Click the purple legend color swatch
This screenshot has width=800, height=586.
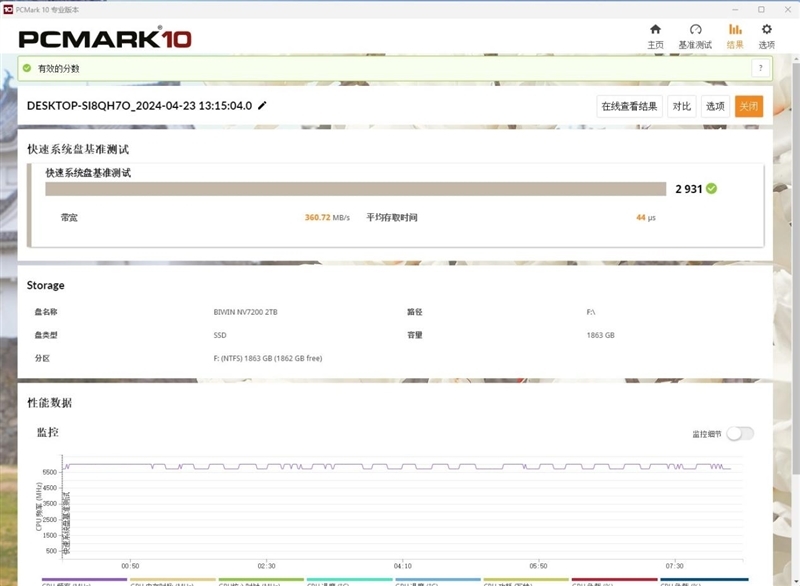click(82, 577)
